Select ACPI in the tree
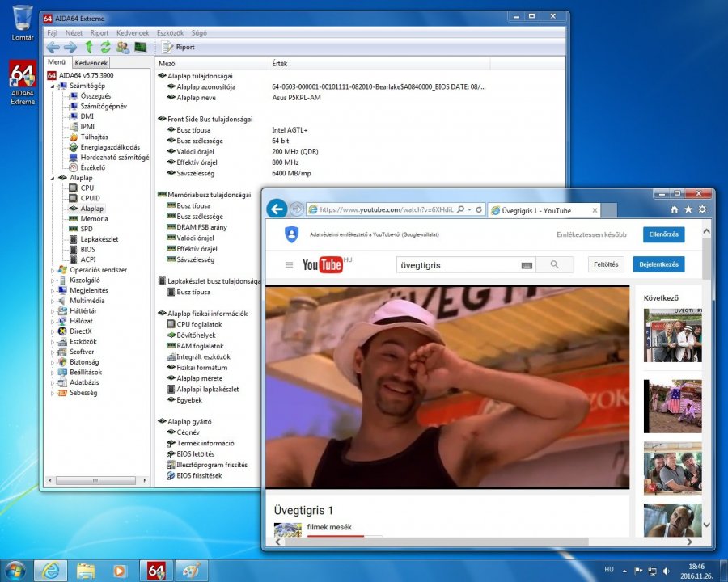 coord(88,259)
